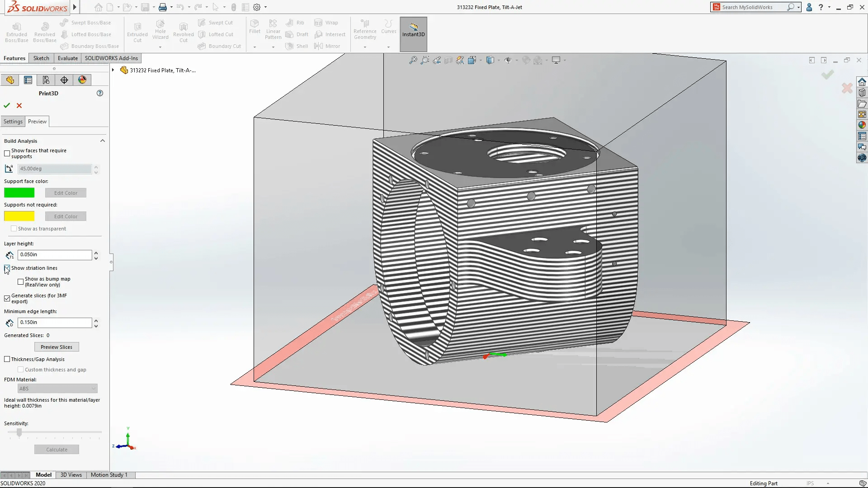The height and width of the screenshot is (488, 868).
Task: Click the Layer height input field
Action: (55, 255)
